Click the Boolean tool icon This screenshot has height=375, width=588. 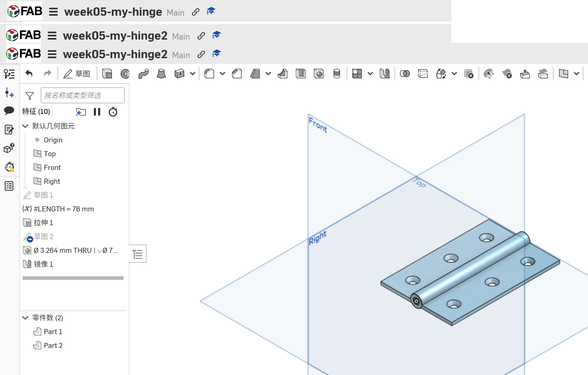405,74
